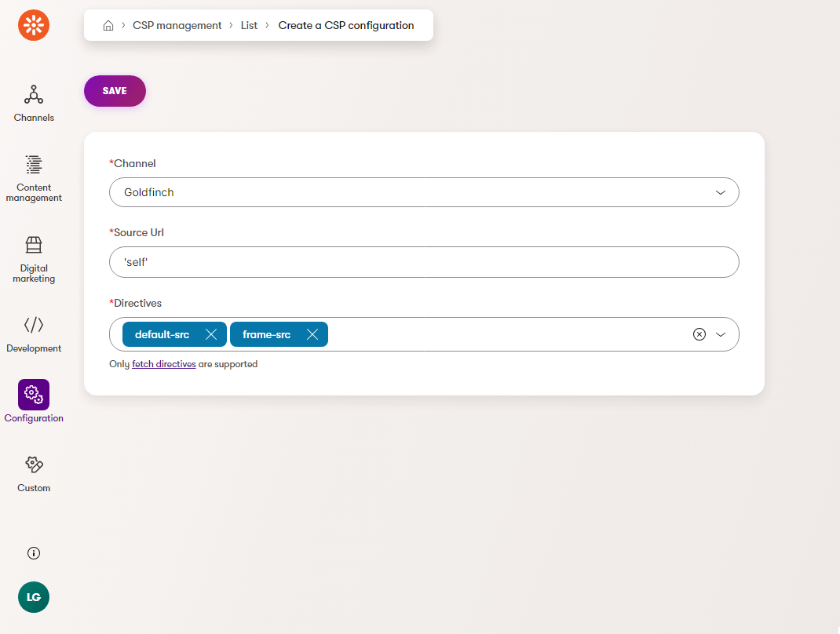Viewport: 840px width, 634px height.
Task: Open the Custom section icon
Action: pyautogui.click(x=34, y=465)
